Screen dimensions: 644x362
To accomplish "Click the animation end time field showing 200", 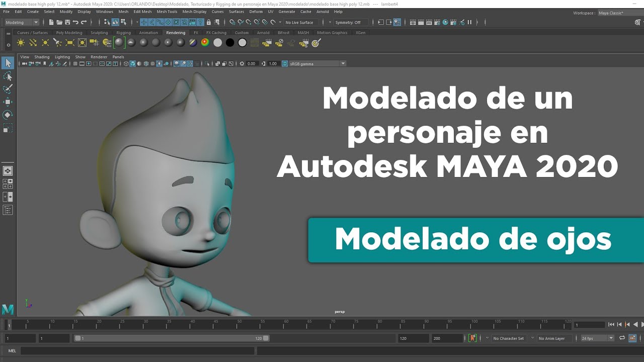I will 448,338.
